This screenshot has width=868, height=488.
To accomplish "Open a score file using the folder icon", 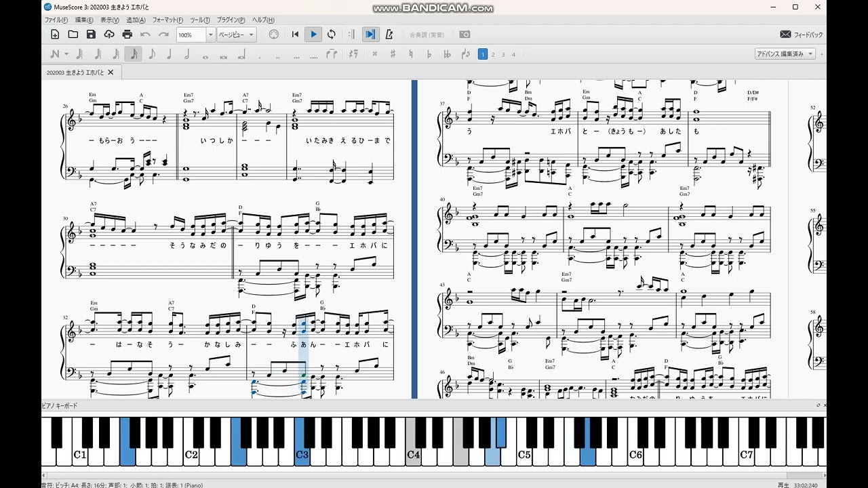I will tap(73, 35).
